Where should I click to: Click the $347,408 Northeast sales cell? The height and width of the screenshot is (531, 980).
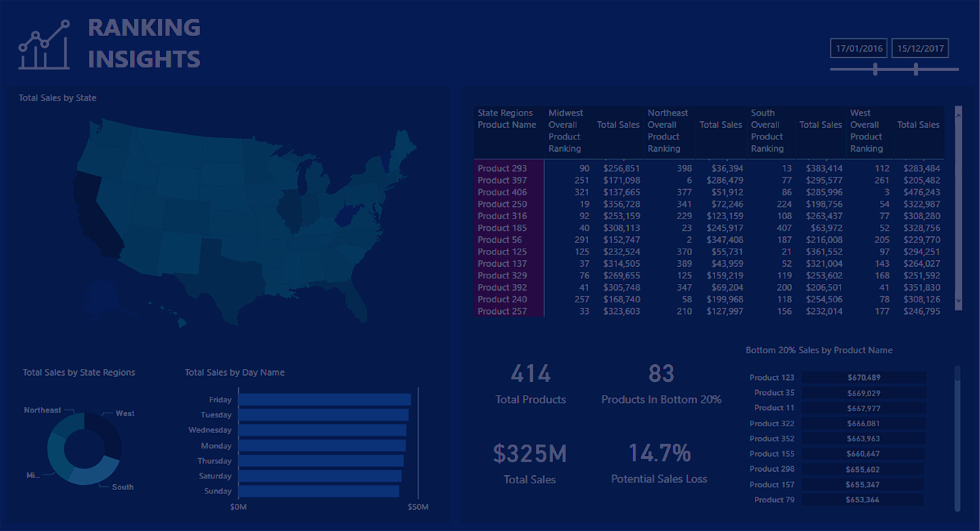coord(725,240)
